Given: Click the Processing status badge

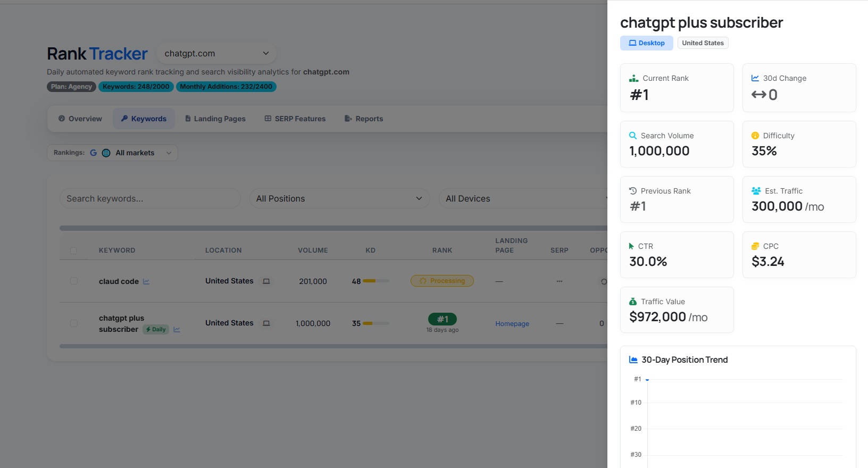Looking at the screenshot, I should pyautogui.click(x=442, y=281).
